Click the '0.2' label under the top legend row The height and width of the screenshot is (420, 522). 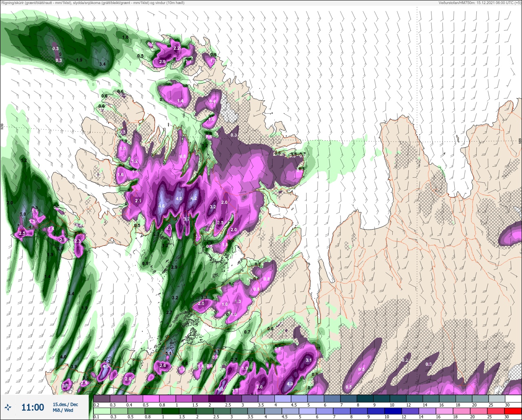pos(96,405)
